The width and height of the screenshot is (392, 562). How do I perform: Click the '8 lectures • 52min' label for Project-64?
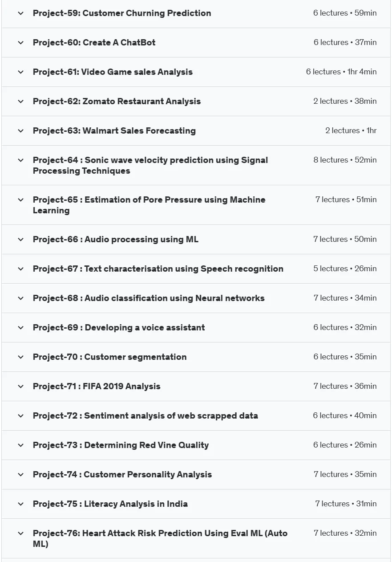pyautogui.click(x=345, y=160)
